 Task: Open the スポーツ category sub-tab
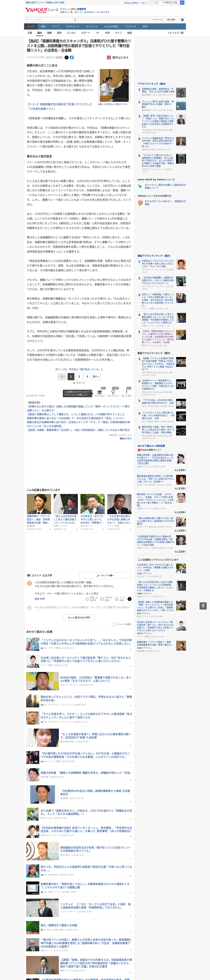(86, 33)
